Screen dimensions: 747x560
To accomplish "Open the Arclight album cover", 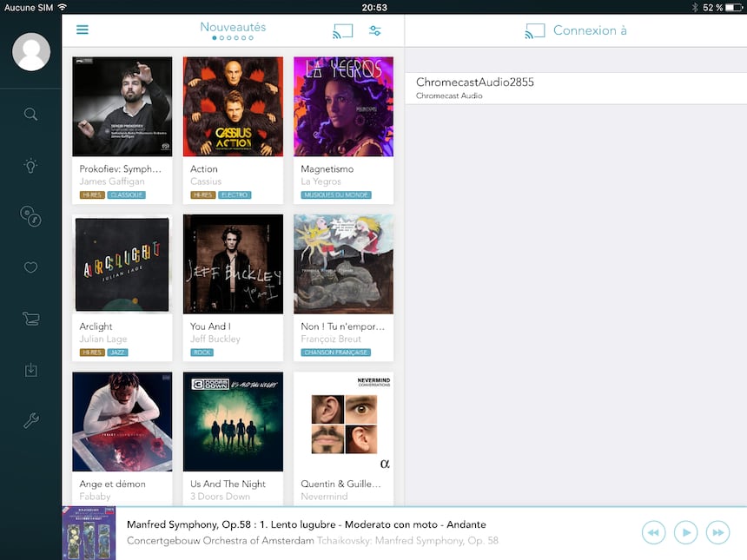I will (122, 264).
